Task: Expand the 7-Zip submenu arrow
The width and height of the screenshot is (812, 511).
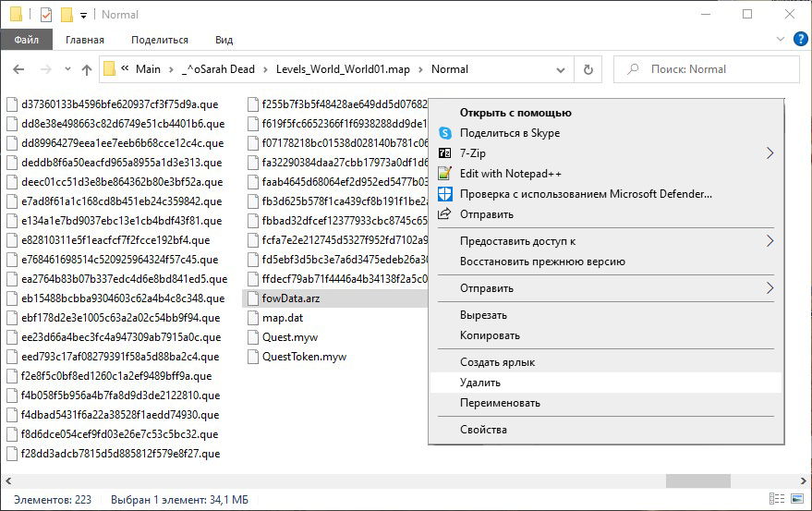Action: pos(770,153)
